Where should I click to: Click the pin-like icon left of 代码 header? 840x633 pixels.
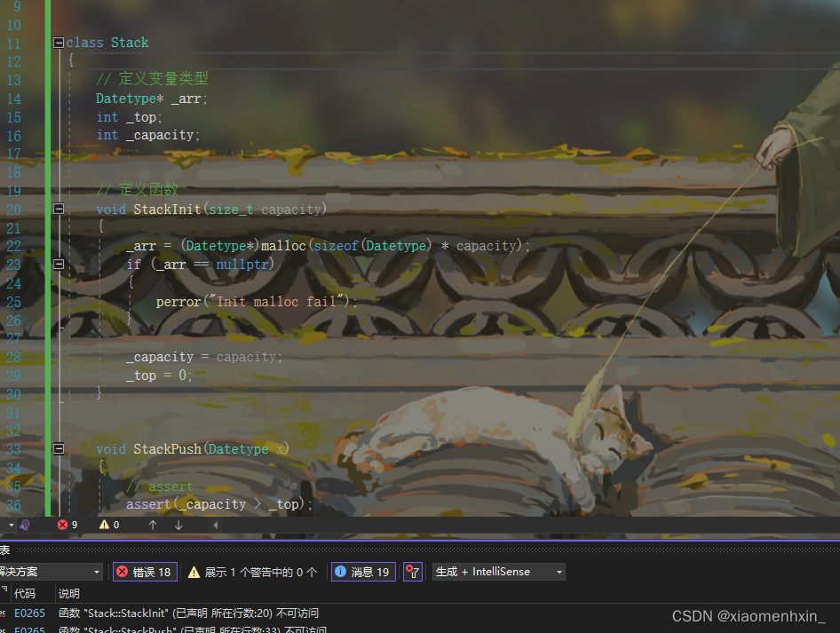point(4,590)
